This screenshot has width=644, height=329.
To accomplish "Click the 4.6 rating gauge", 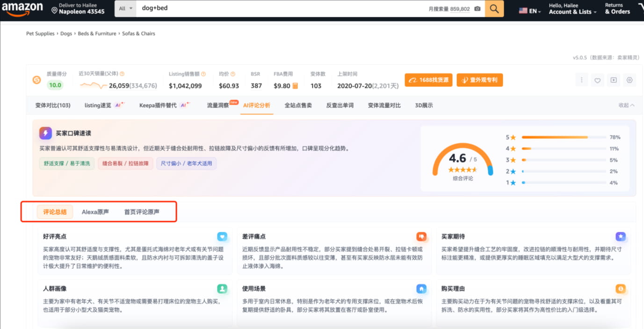I will click(x=463, y=160).
